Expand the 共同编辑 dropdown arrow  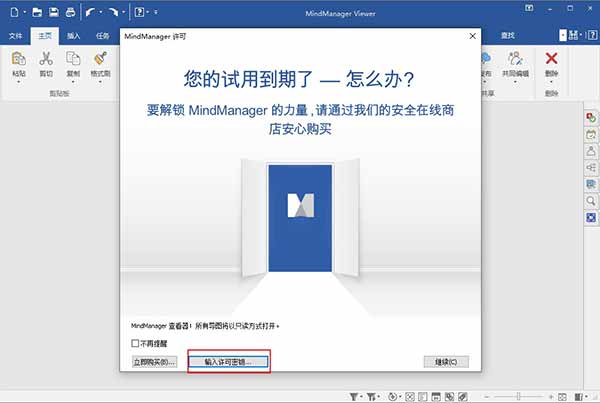tap(515, 82)
